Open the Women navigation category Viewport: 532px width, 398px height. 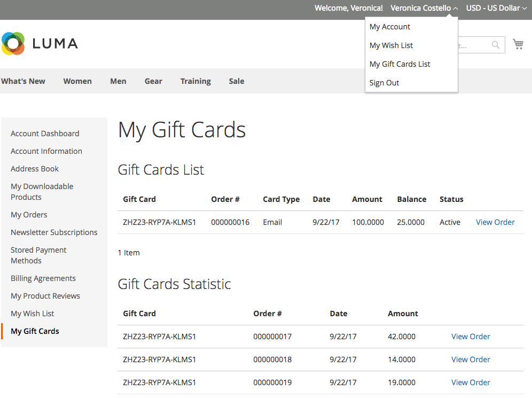coord(77,81)
